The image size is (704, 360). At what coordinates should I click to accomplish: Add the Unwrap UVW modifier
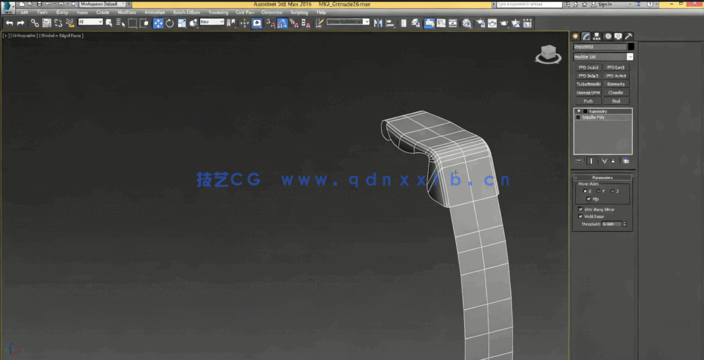click(x=588, y=92)
